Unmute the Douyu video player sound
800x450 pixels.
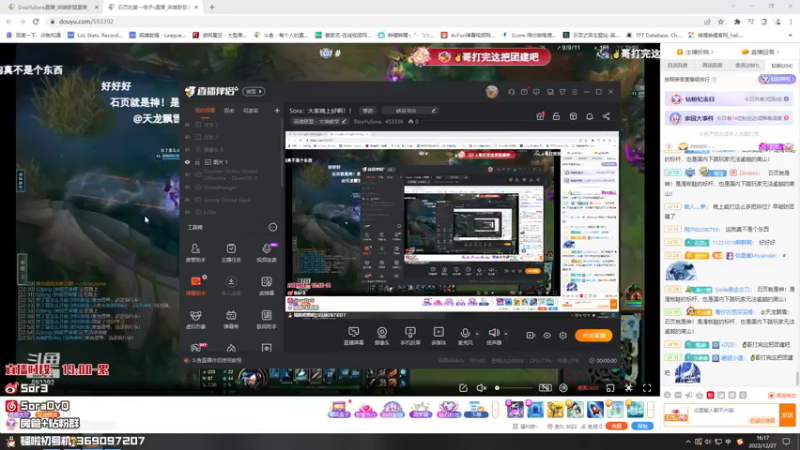pos(481,388)
